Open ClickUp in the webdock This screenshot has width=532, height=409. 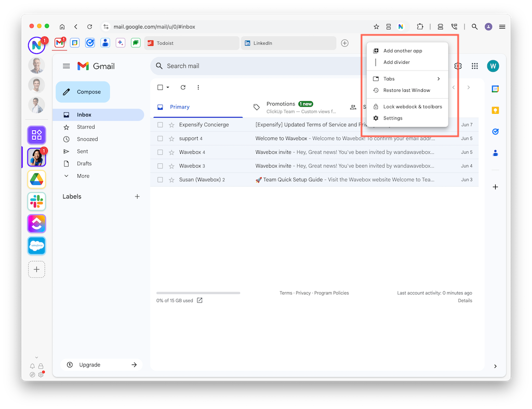click(x=37, y=223)
